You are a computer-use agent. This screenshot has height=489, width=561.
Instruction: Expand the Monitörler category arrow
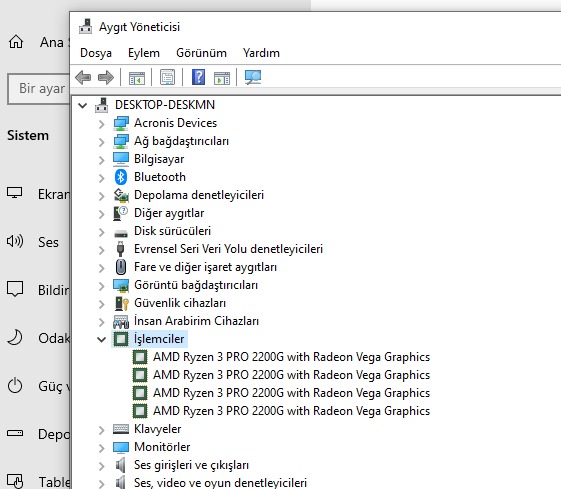(x=102, y=448)
